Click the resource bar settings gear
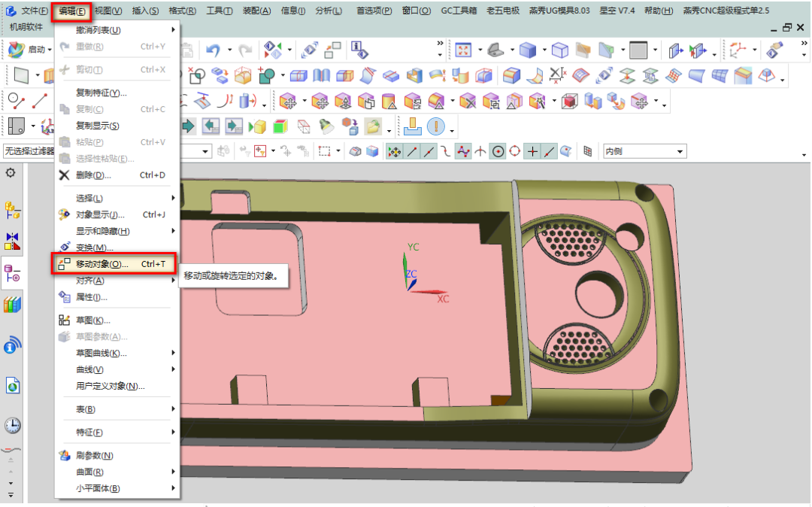812x507 pixels. [11, 173]
